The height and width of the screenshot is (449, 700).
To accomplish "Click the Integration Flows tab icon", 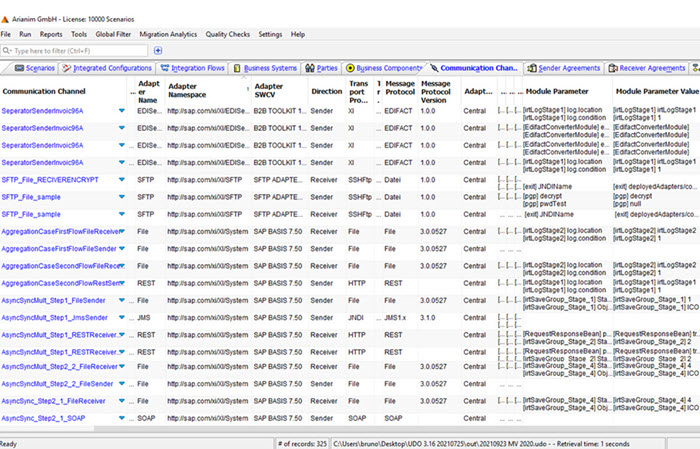I will 165,68.
